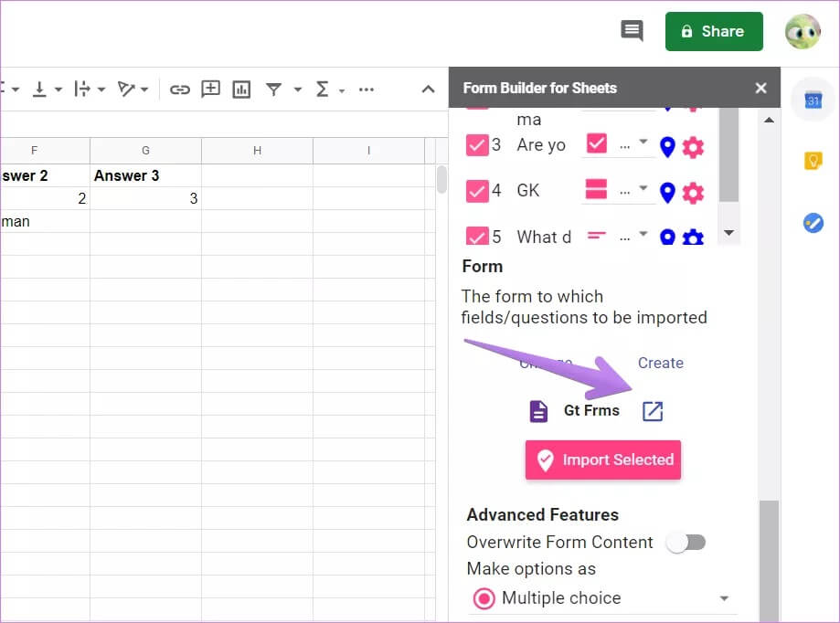
Task: Uncheck the checkbox for question 4 GK
Action: tap(477, 191)
